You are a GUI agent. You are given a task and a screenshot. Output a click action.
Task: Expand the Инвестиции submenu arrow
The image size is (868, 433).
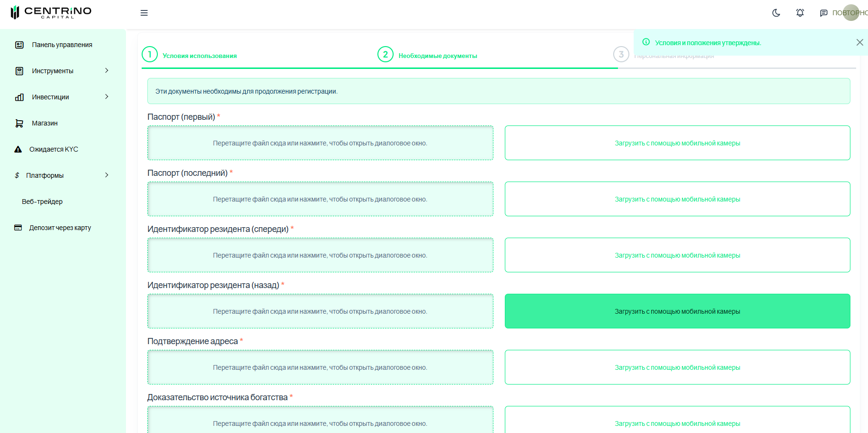point(106,96)
